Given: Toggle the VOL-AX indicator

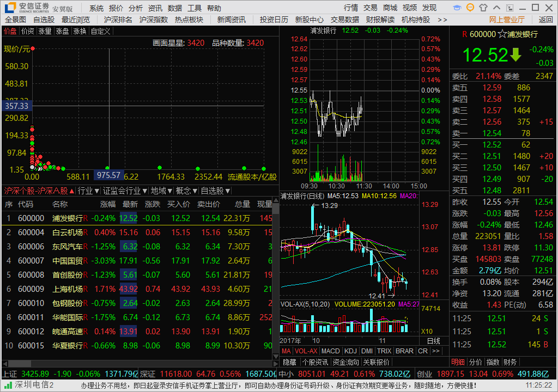Looking at the screenshot, I should (x=306, y=351).
